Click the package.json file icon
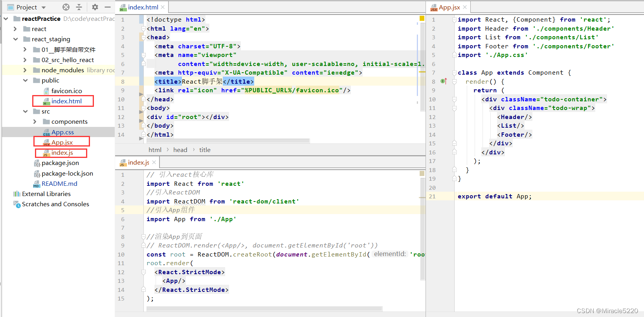Viewport: 644px width, 317px height. (37, 163)
